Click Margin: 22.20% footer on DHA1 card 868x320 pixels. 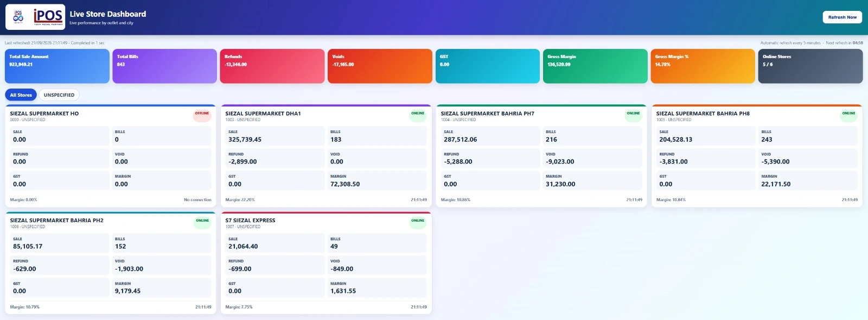(240, 200)
